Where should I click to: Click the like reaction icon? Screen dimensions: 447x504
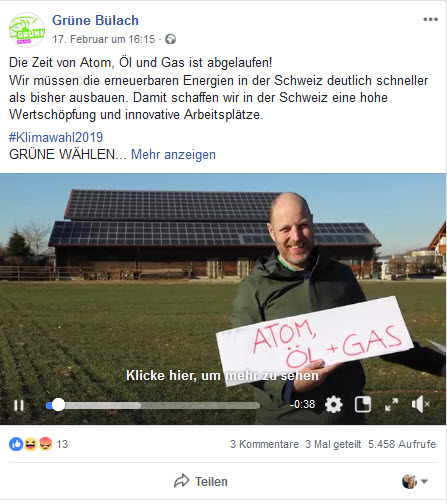coord(16,444)
